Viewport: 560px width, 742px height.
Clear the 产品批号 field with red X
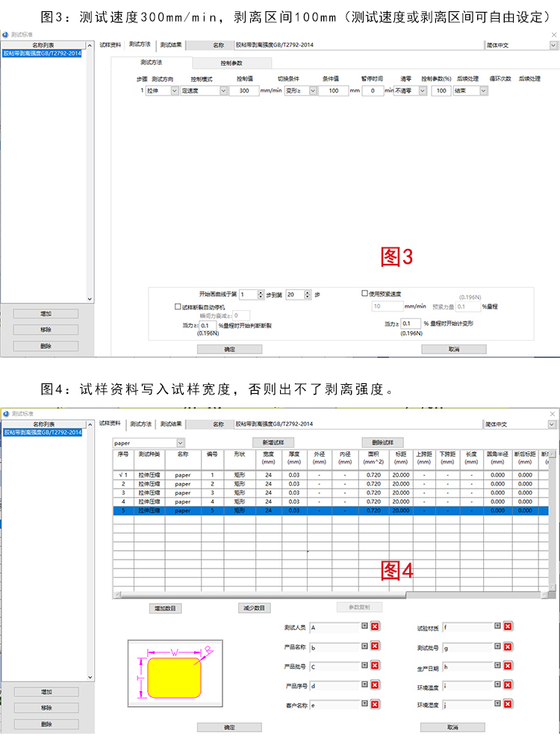pyautogui.click(x=375, y=666)
